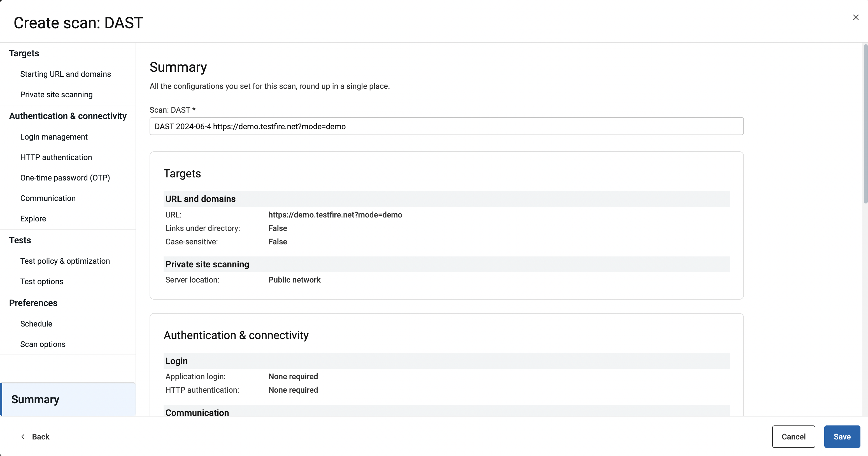
Task: Click Communication summary header
Action: click(x=446, y=411)
